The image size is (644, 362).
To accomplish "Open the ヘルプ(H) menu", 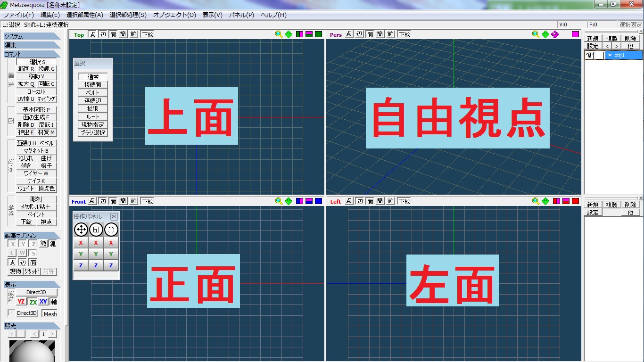I will (273, 15).
